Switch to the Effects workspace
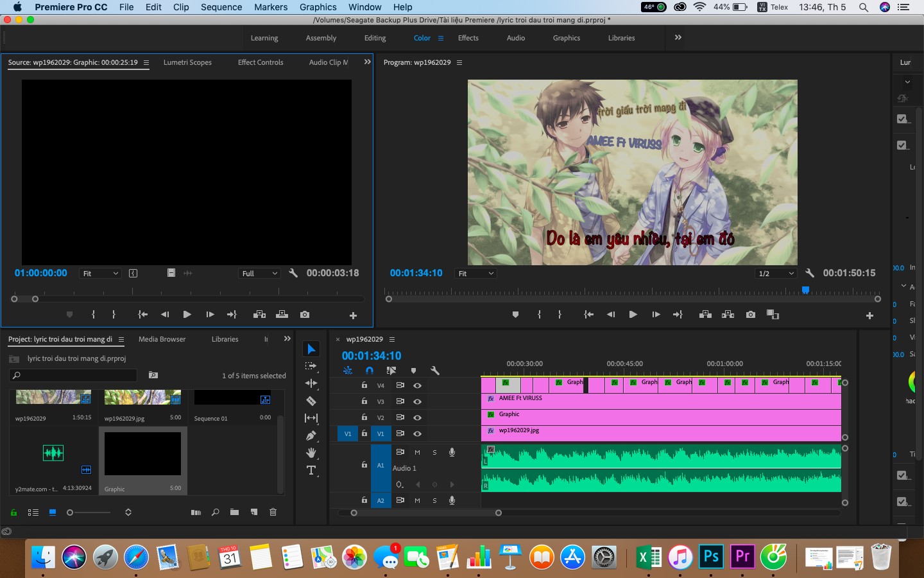This screenshot has width=924, height=578. 468,38
